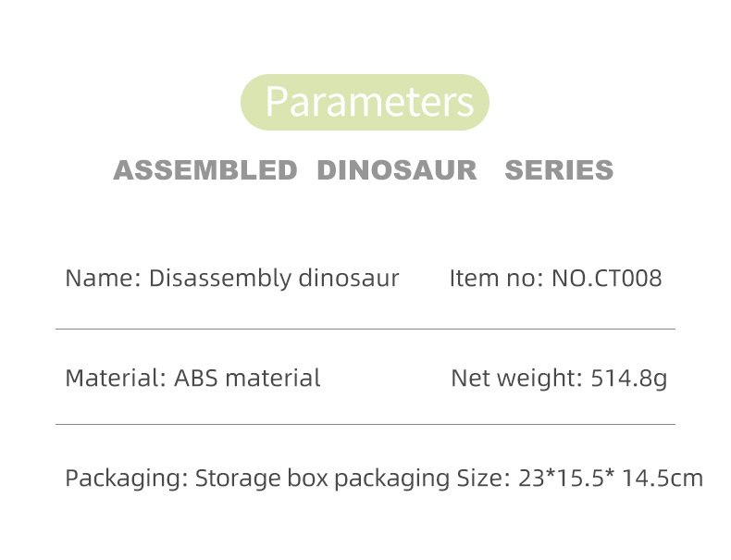The image size is (731, 560).
Task: Select the 23*15.5* 14.5cm size value
Action: pos(611,479)
